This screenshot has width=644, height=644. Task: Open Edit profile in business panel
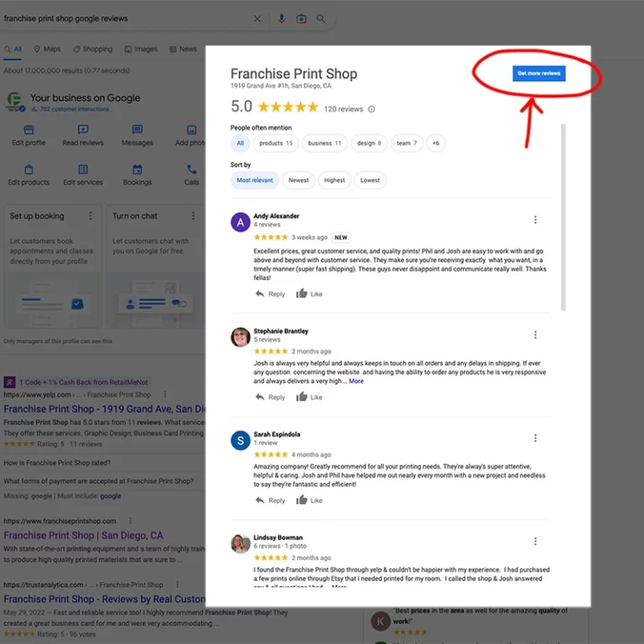29,136
